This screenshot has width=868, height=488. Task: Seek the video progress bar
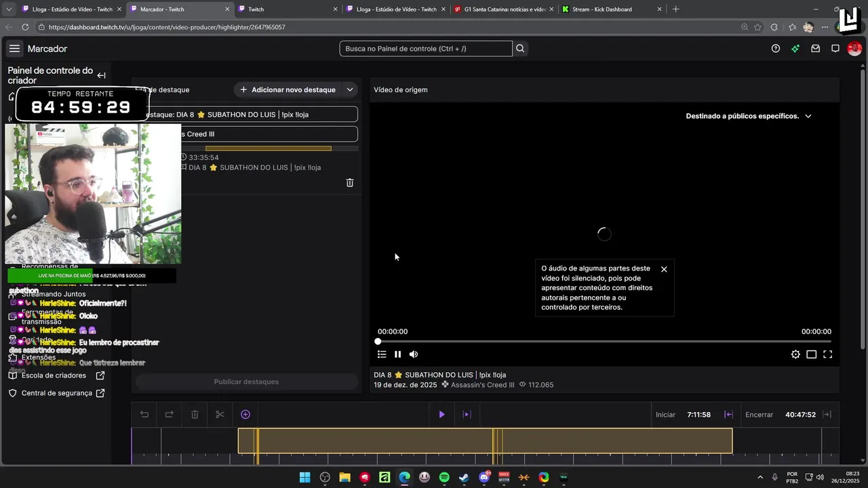604,342
